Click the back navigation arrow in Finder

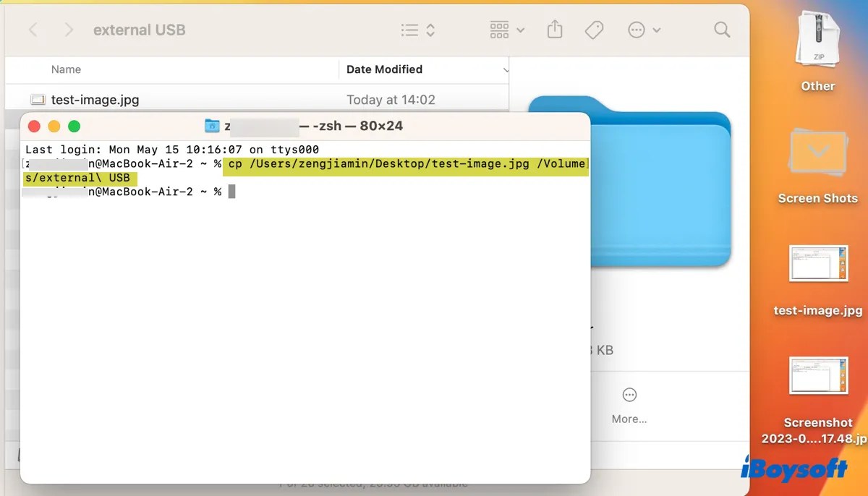[34, 30]
